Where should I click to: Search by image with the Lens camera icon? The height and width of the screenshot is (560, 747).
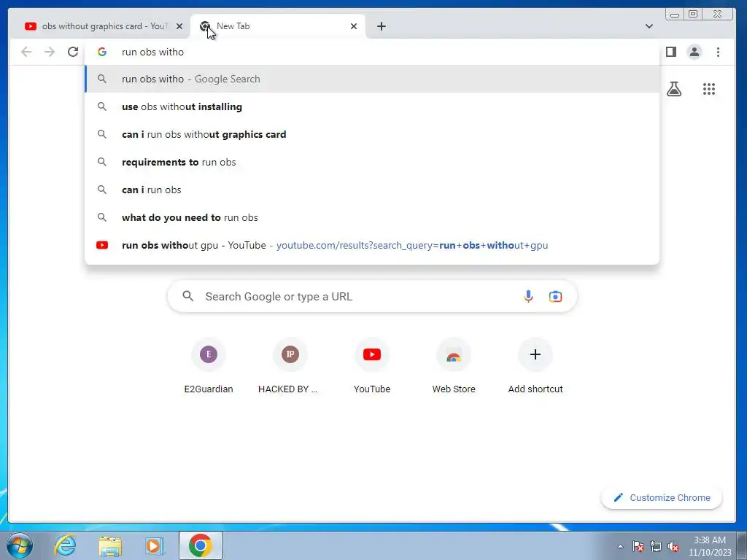(x=555, y=297)
